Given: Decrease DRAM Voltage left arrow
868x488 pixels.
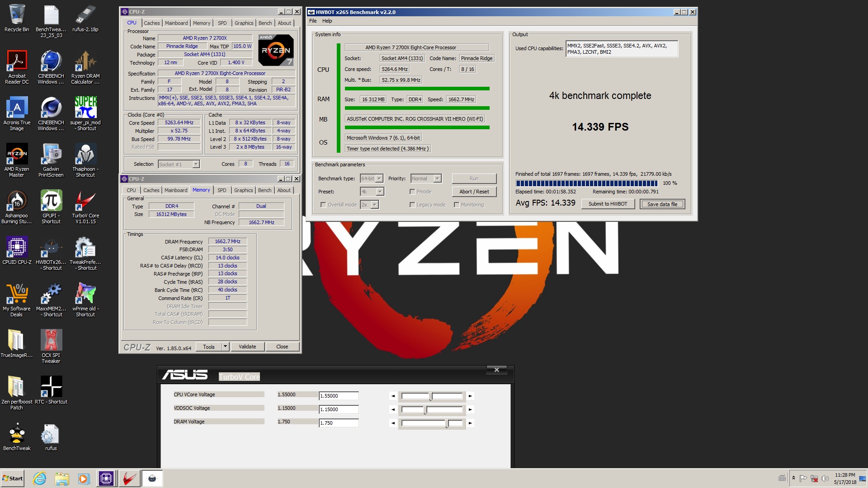Looking at the screenshot, I should 393,423.
